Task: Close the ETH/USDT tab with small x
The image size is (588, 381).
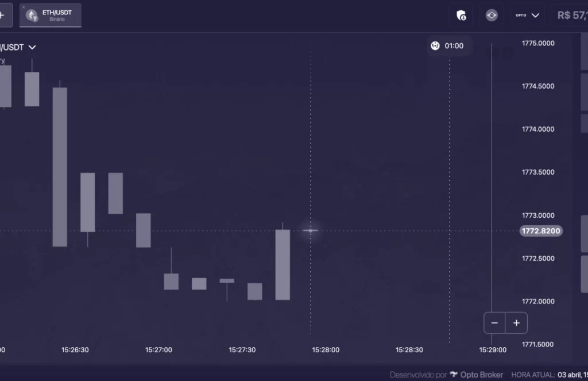Action: [x=24, y=7]
